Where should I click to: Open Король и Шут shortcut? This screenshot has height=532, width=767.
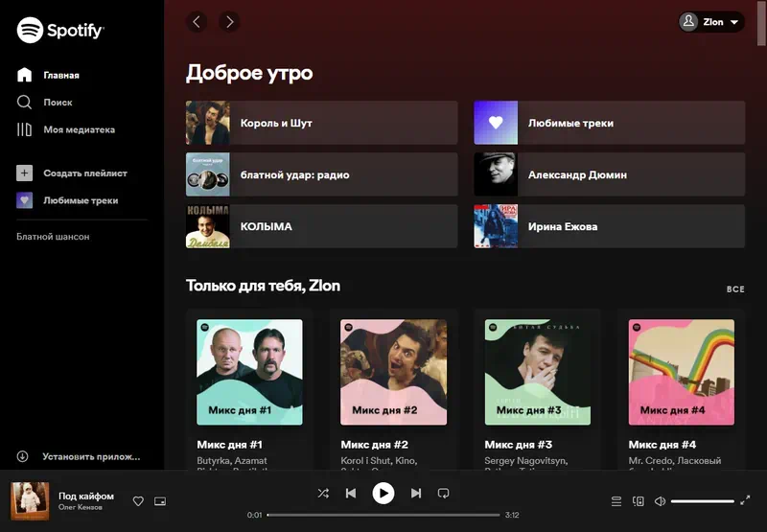tap(321, 123)
